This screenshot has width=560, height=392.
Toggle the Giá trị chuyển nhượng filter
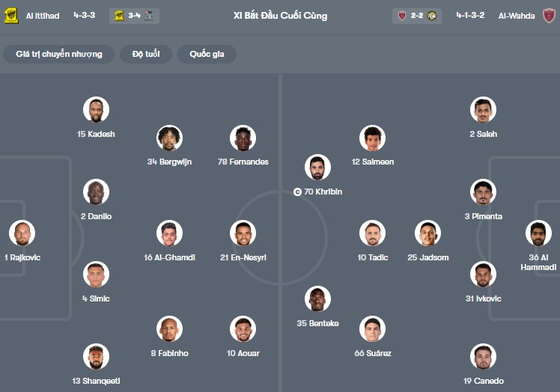coord(58,54)
